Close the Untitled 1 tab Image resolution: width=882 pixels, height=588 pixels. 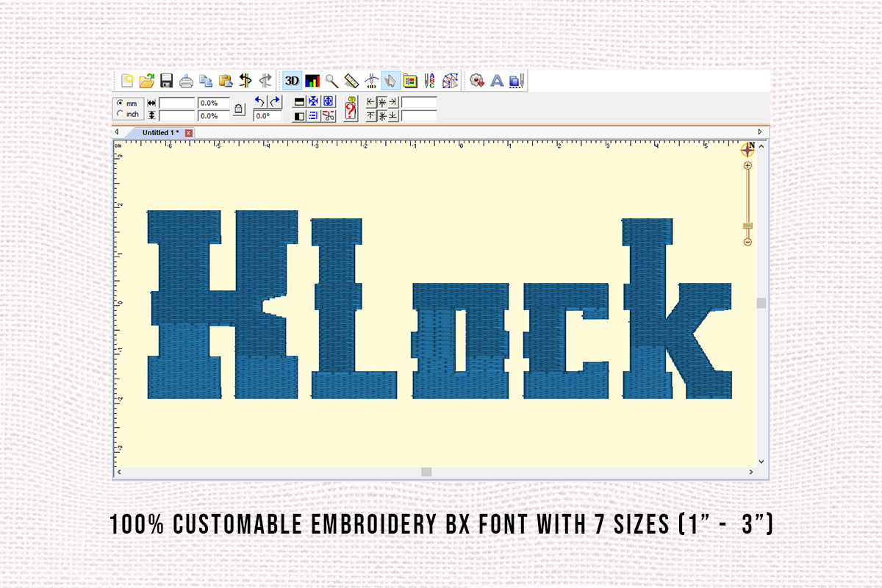187,132
